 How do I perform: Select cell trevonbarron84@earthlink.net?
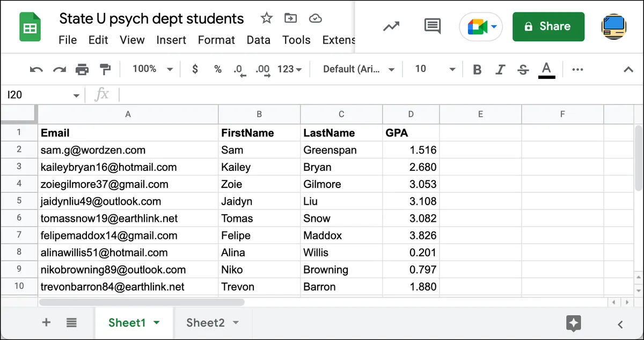tap(128, 286)
